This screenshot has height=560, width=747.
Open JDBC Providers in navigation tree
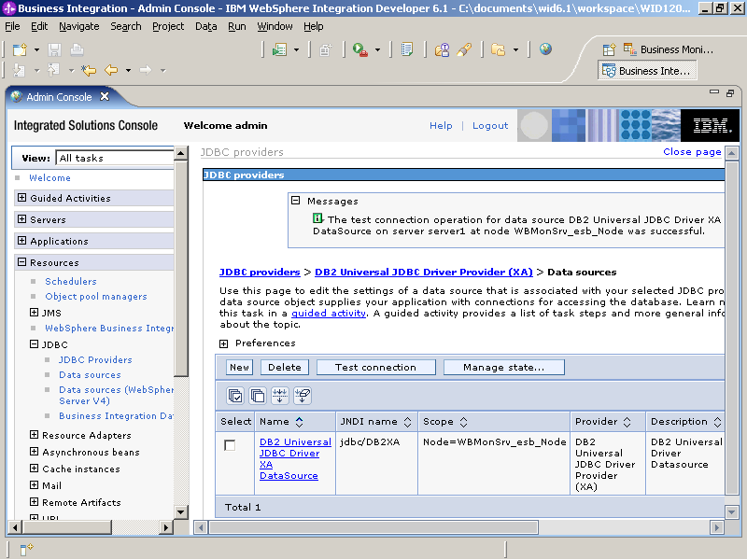tap(95, 359)
